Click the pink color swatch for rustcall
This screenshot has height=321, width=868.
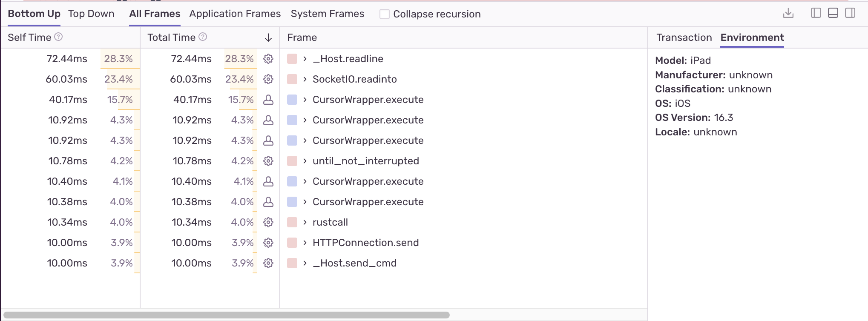coord(292,222)
